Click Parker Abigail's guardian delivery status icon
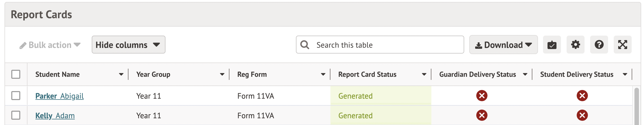644x125 pixels. coord(482,96)
